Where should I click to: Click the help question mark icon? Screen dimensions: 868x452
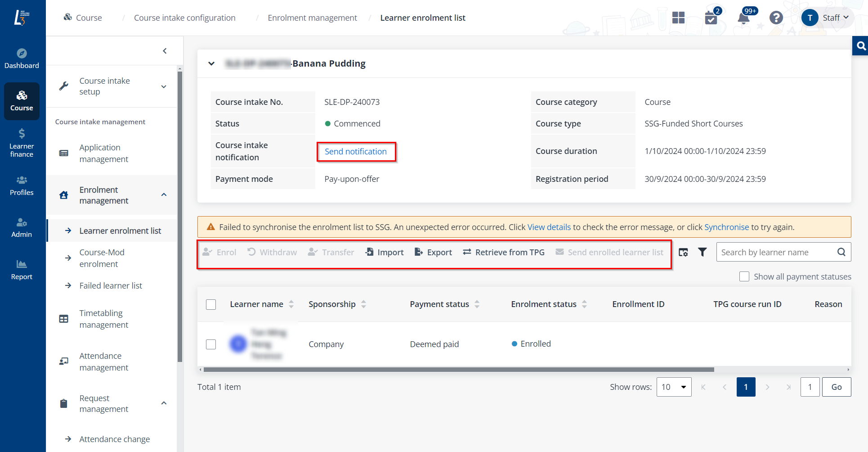(776, 18)
